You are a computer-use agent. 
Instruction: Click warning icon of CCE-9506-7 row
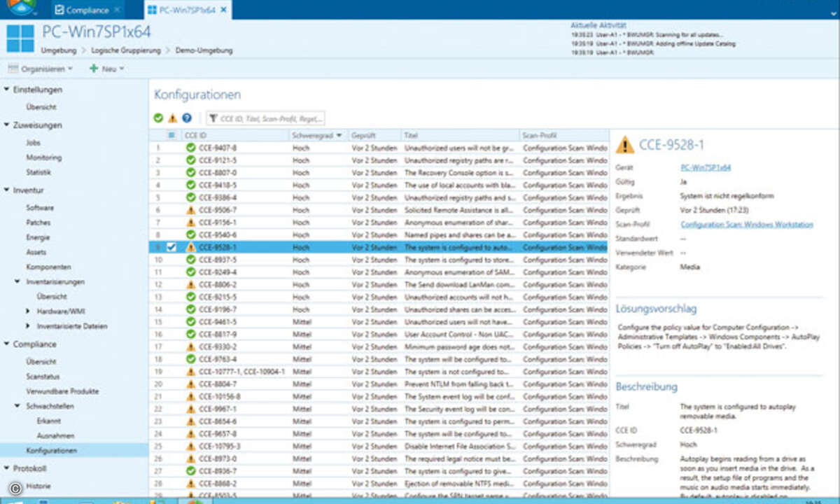pos(191,210)
